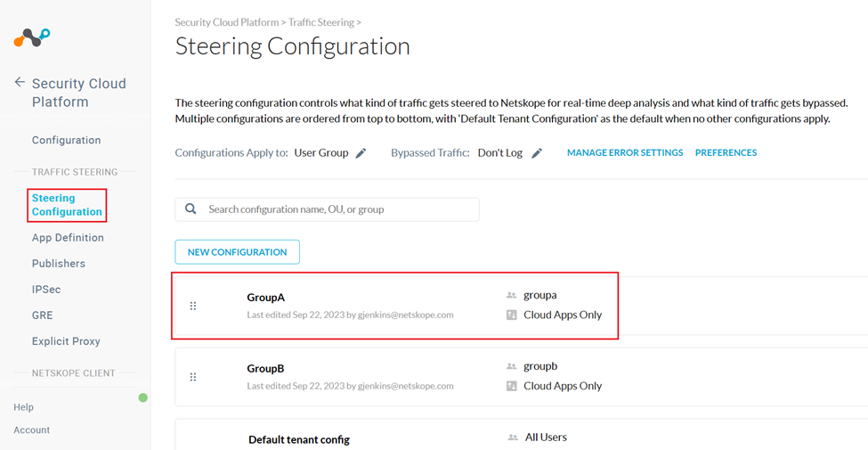Click the app icon beside GroupB Cloud Apps Only
Screen dimensions: 868x450
(x=512, y=386)
